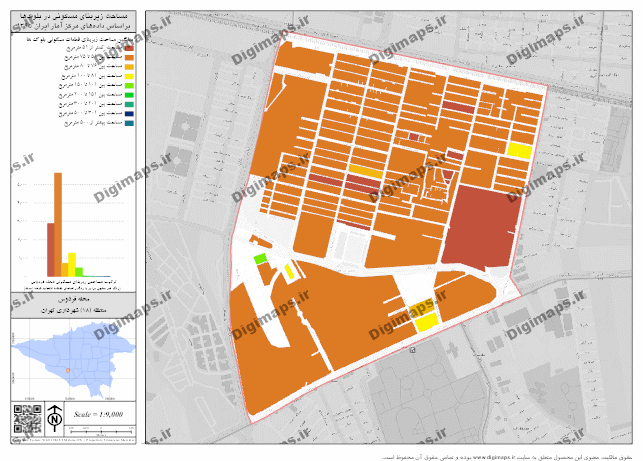The height and width of the screenshot is (461, 643).
Task: Click the small orange marker on the Tehran inset map
Action: click(x=68, y=370)
